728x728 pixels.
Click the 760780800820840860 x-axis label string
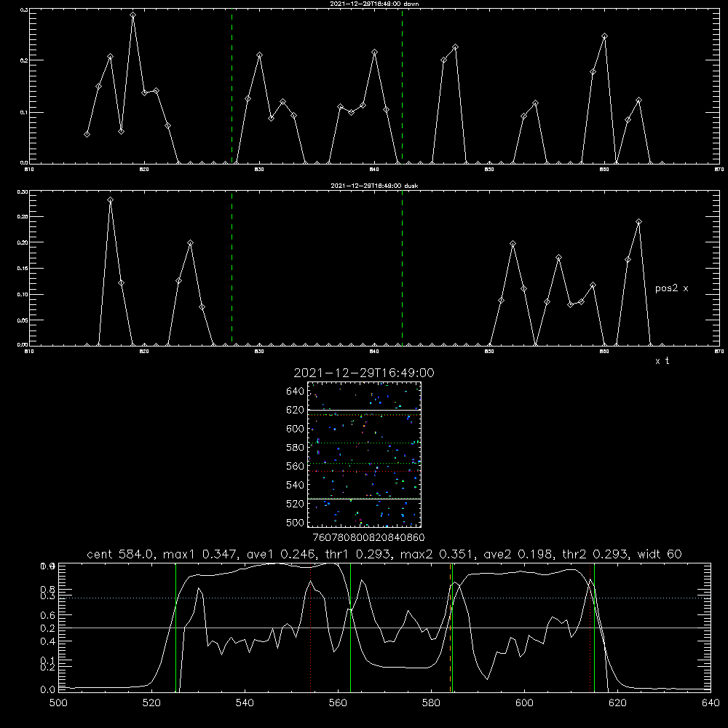point(368,538)
